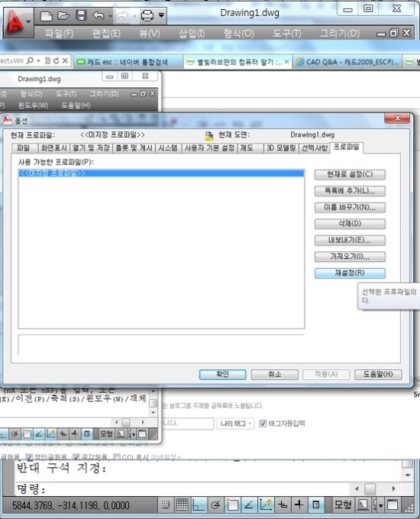420x519 pixels.
Task: Toggle Polar tracking in bottom status bar
Action: click(x=215, y=504)
